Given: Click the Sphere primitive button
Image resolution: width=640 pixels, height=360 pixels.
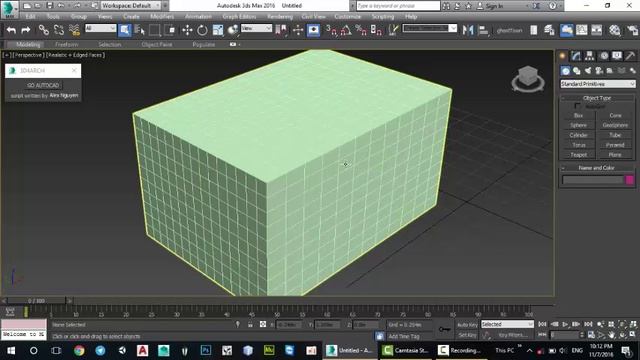Looking at the screenshot, I should pos(578,125).
